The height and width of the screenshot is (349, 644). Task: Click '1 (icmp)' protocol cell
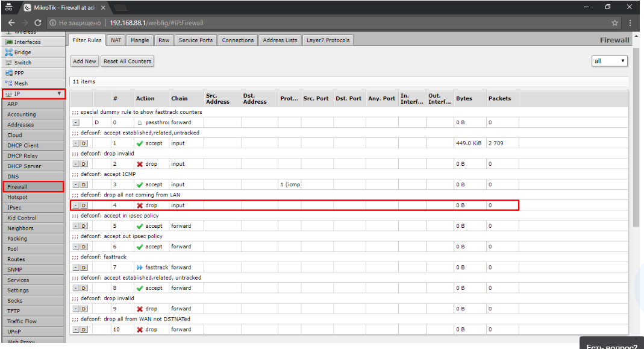[290, 185]
